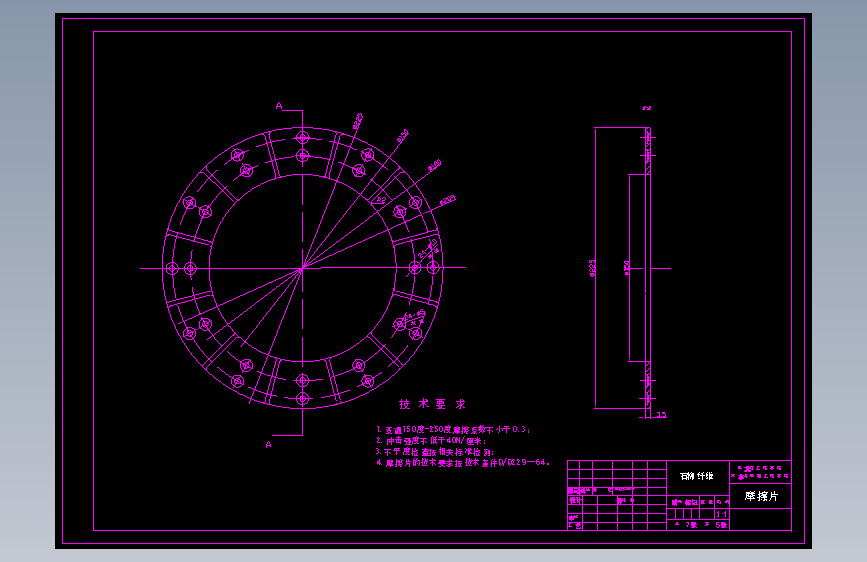Click section label A above the ring
The image size is (867, 562).
(x=279, y=106)
